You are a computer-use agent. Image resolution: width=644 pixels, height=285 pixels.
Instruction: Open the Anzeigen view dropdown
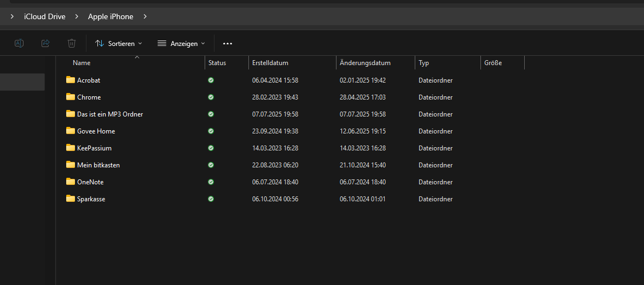(181, 43)
